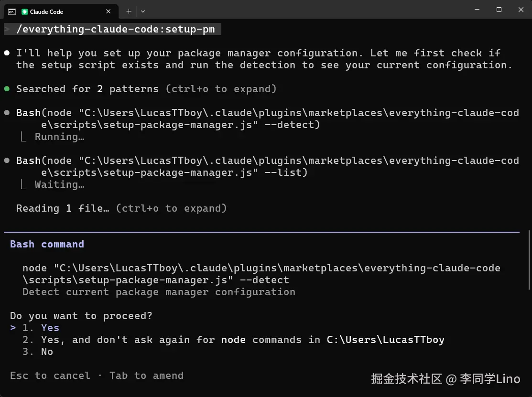The height and width of the screenshot is (397, 532).
Task: Select option 1 "Yes" to proceed
Action: click(50, 328)
